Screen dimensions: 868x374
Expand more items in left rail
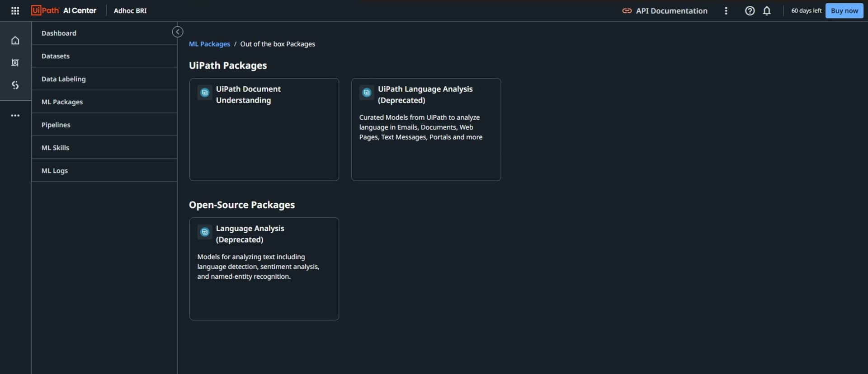point(15,116)
